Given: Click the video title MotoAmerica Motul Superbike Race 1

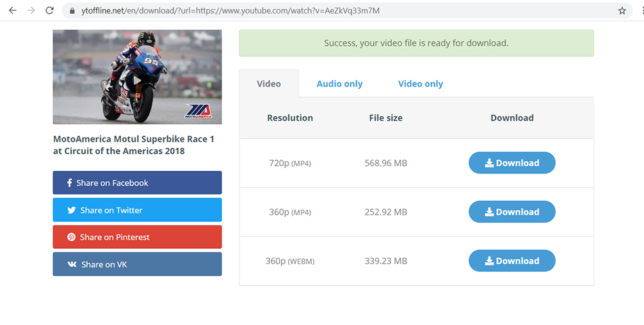Looking at the screenshot, I should tap(134, 145).
